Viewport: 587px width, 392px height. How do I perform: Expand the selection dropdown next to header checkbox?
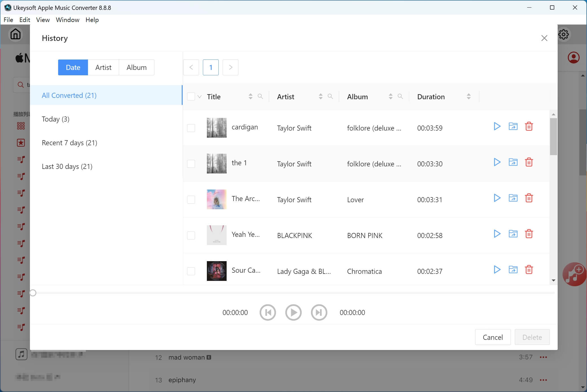[200, 97]
